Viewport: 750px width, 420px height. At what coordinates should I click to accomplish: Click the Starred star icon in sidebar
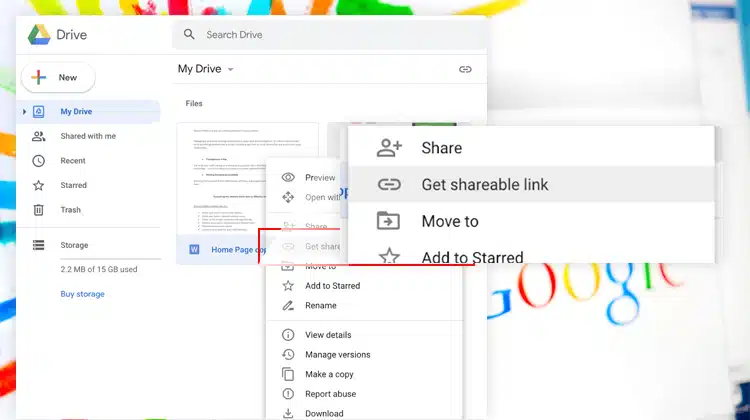38,185
